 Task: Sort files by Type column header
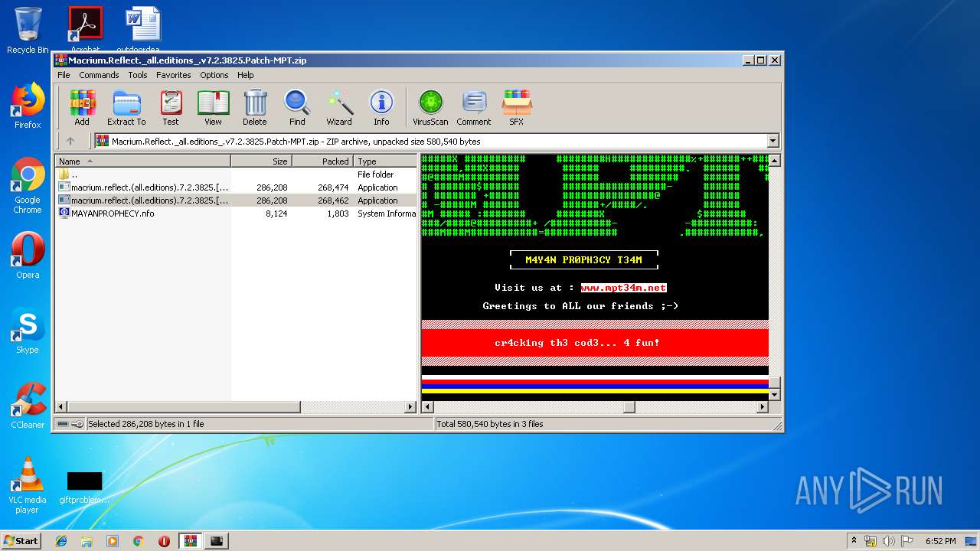click(x=385, y=161)
